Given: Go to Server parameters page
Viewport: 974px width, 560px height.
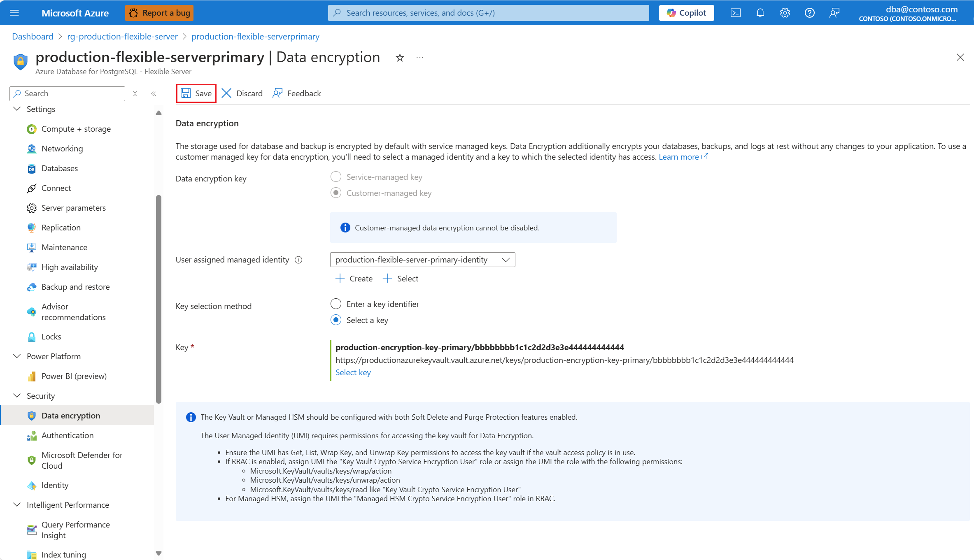Looking at the screenshot, I should [73, 208].
